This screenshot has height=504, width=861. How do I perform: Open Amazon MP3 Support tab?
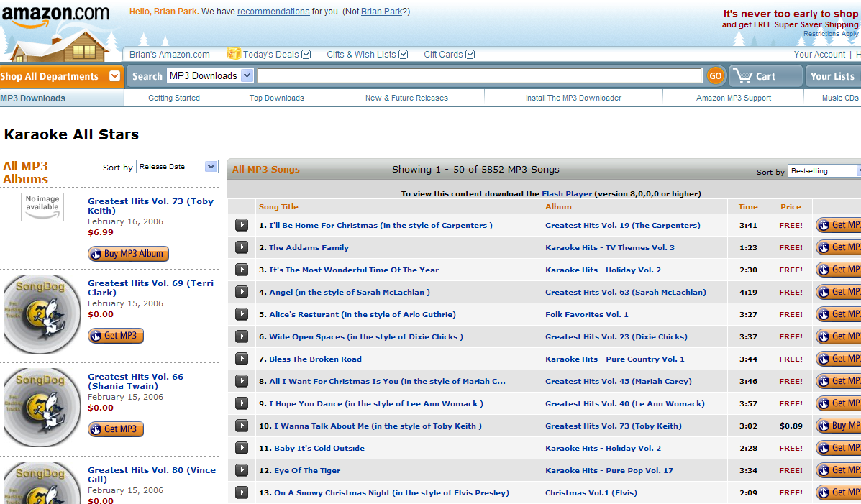[734, 98]
